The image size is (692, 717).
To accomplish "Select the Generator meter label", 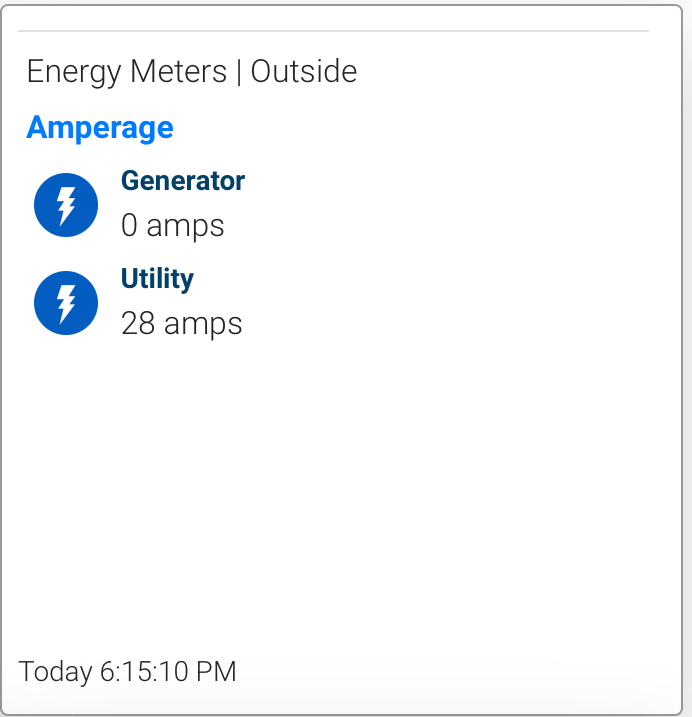I will 183,181.
